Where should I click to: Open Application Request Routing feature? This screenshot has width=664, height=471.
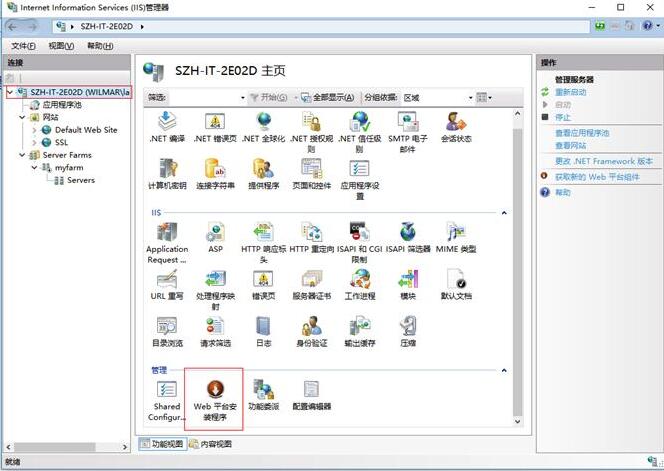(x=167, y=243)
